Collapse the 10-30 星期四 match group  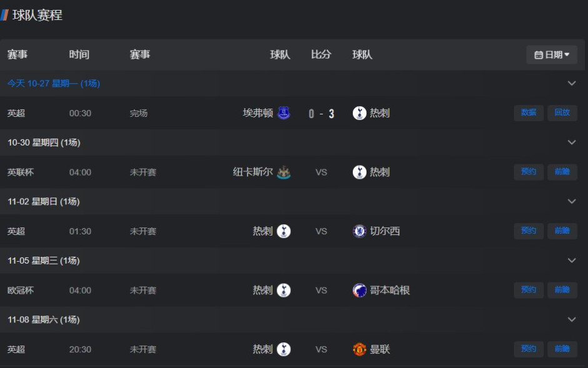pyautogui.click(x=571, y=142)
